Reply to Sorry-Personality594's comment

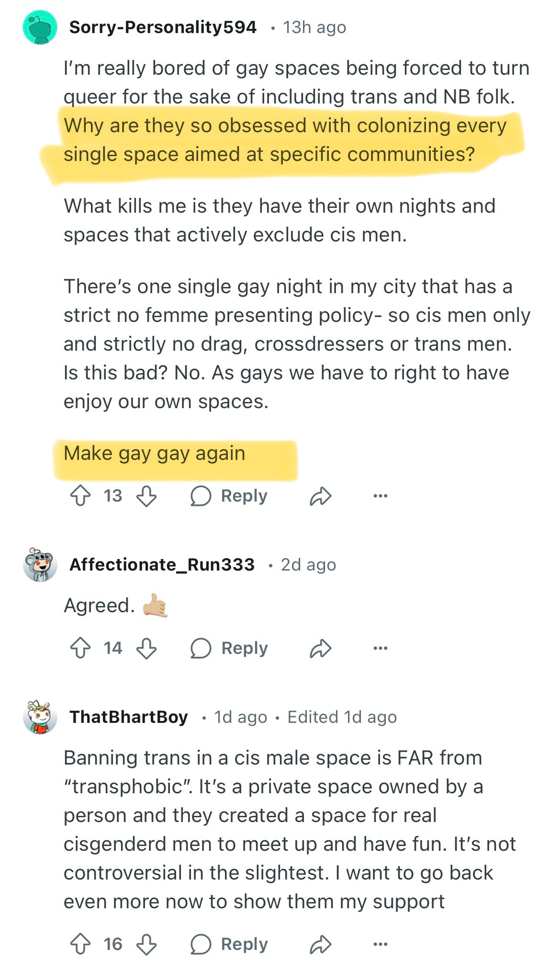(x=229, y=496)
